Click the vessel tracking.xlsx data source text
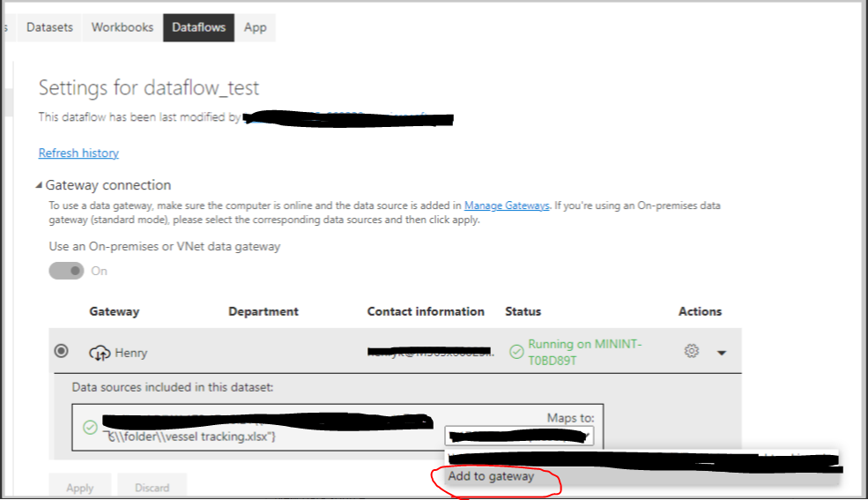868x500 pixels. point(191,437)
